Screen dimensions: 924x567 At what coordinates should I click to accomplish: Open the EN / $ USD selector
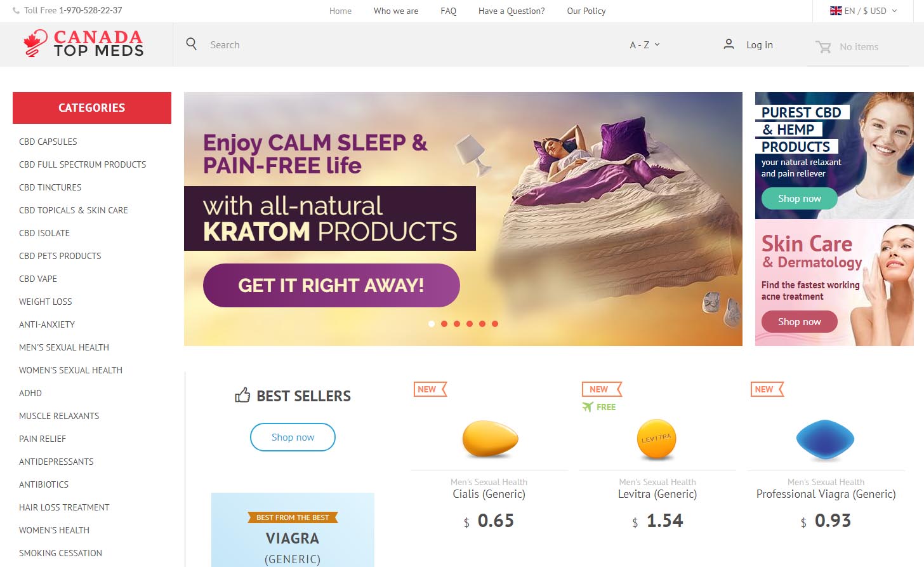click(x=864, y=11)
